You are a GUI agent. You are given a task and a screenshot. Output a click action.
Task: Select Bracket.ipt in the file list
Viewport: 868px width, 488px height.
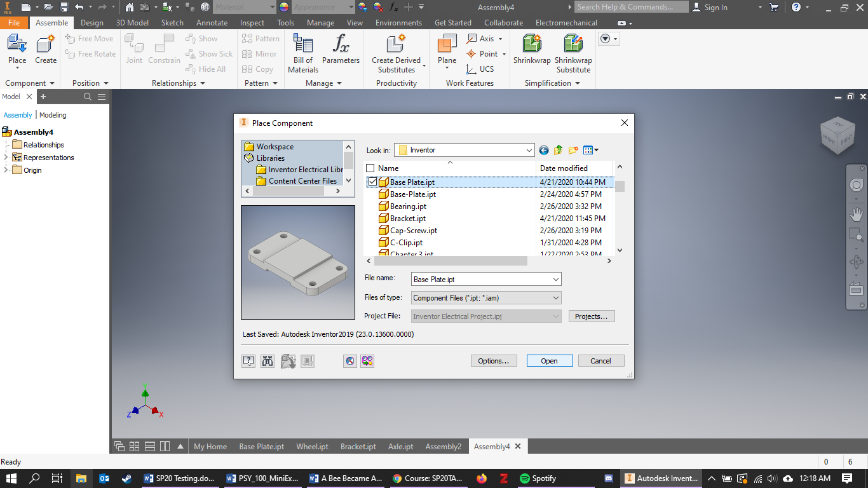tap(408, 219)
